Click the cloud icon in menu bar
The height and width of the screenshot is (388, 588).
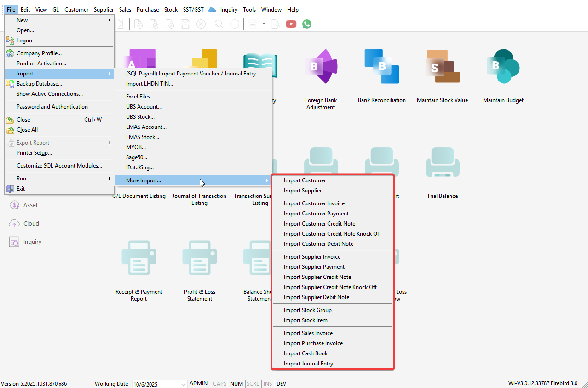[x=212, y=10]
